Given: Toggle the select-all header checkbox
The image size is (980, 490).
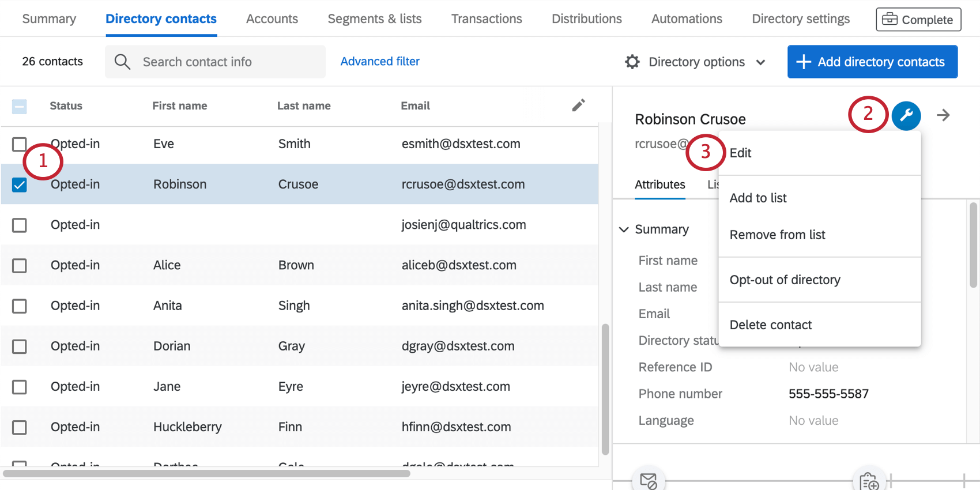Looking at the screenshot, I should (19, 106).
